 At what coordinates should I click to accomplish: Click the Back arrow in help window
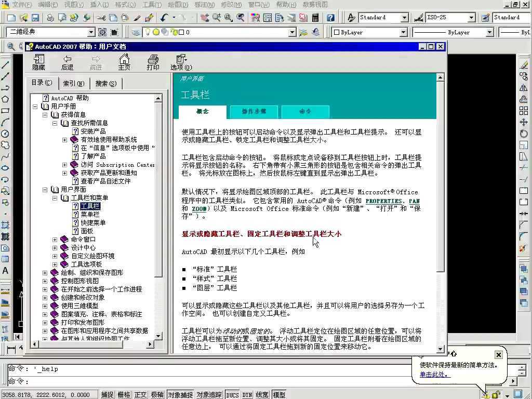point(67,62)
